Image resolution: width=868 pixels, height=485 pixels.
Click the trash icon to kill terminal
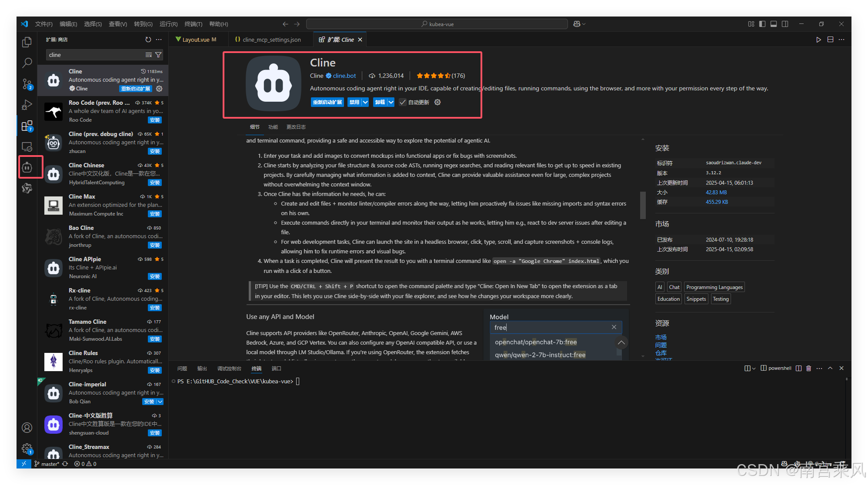point(808,368)
